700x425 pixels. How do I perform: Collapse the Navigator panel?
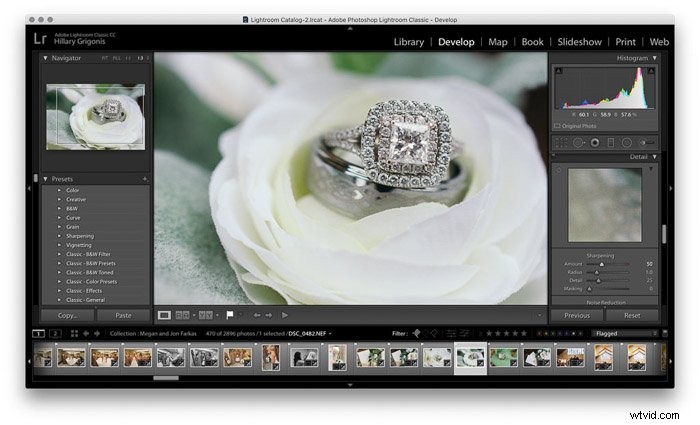[x=45, y=58]
